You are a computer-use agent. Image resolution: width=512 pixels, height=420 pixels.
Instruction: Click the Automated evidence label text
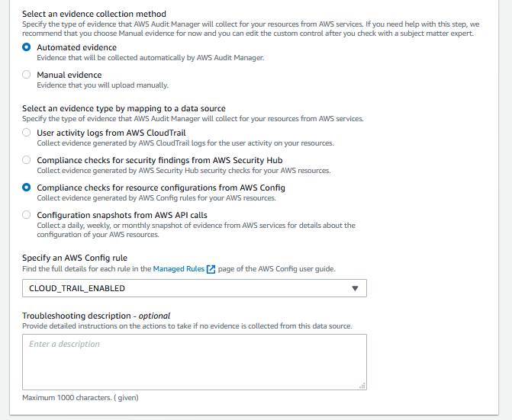click(77, 47)
